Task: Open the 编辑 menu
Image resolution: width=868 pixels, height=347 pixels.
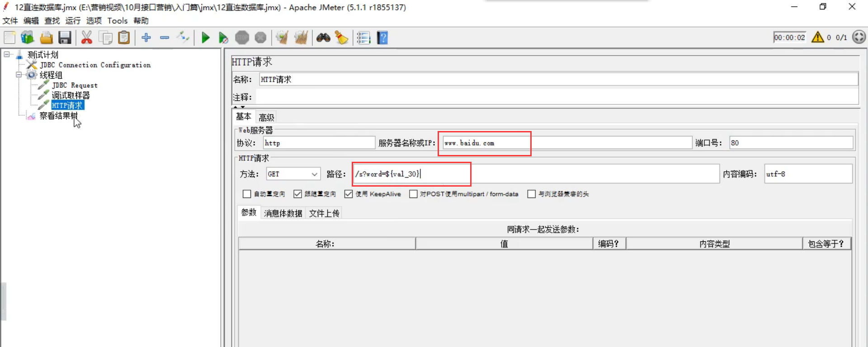Action: click(31, 21)
